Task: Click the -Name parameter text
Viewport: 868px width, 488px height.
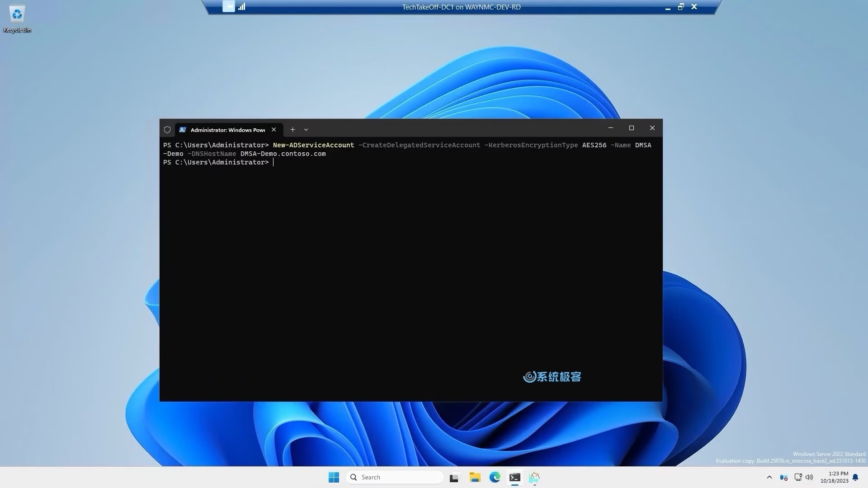Action: [x=621, y=145]
